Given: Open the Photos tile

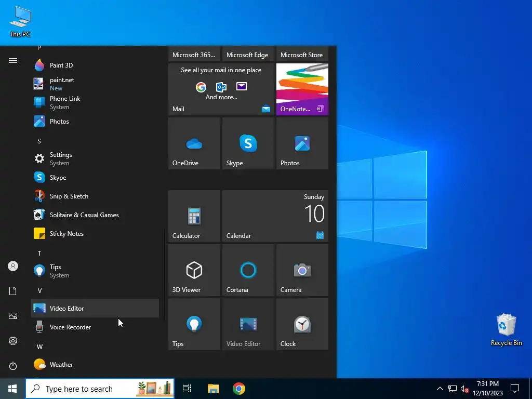Looking at the screenshot, I should (x=302, y=143).
